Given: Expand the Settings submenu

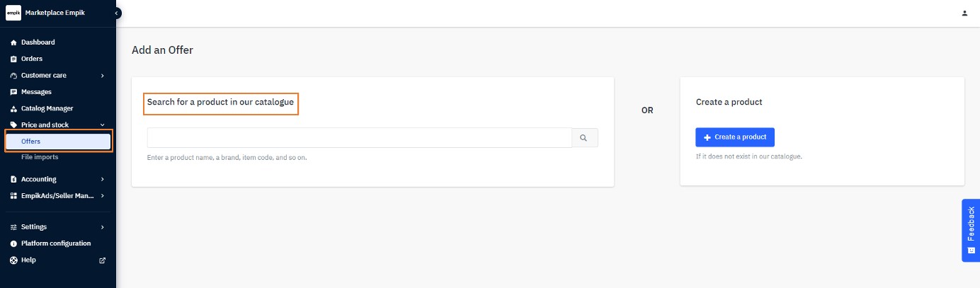Looking at the screenshot, I should (103, 227).
